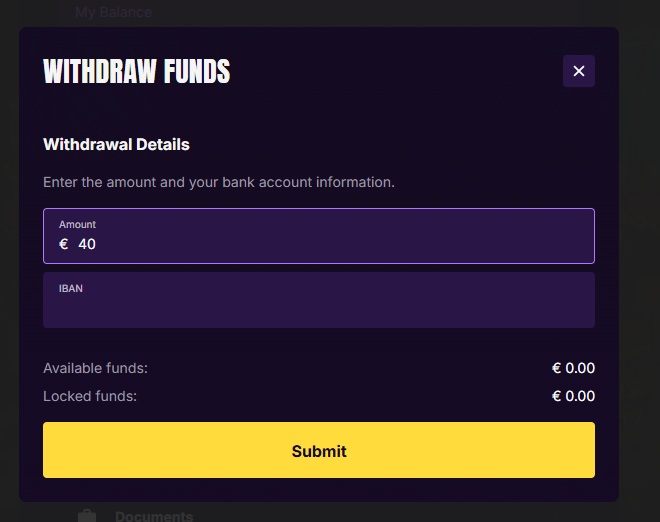Click the IBAN field label
660x522 pixels.
(x=71, y=288)
